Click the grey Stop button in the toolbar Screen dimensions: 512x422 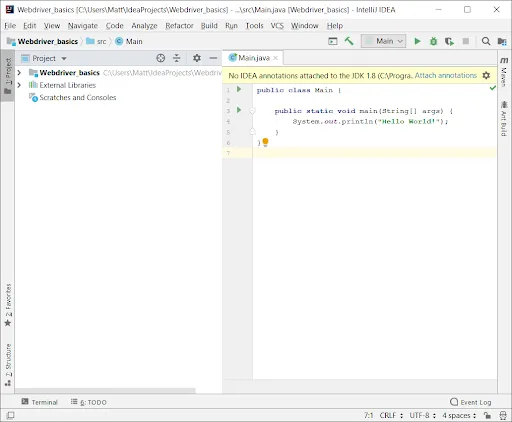pyautogui.click(x=466, y=41)
